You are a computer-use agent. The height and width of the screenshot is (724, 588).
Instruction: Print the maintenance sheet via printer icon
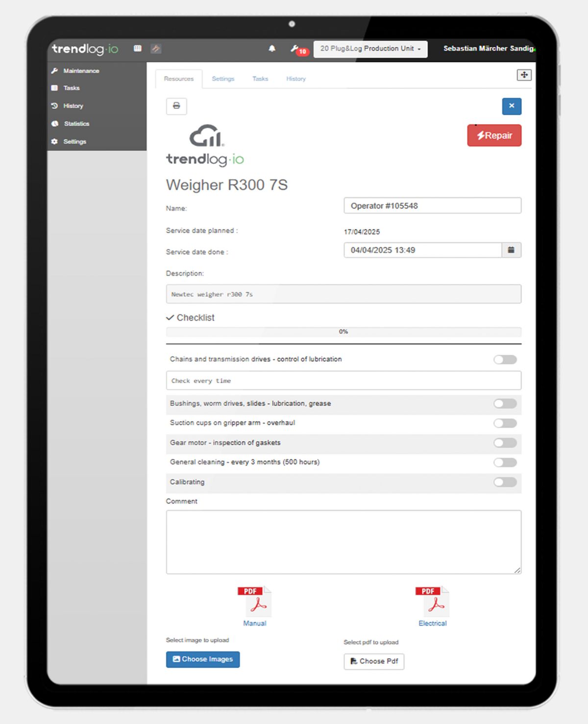176,106
